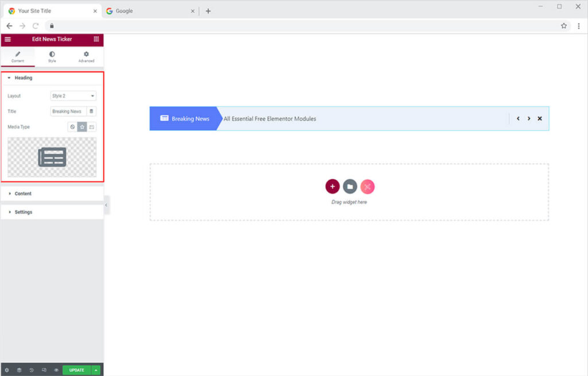Click the dynamic tags icon beside Title
The image size is (588, 376).
click(92, 111)
